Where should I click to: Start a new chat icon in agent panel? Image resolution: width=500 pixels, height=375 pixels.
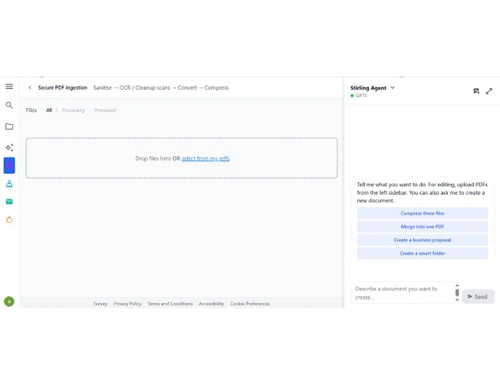476,91
